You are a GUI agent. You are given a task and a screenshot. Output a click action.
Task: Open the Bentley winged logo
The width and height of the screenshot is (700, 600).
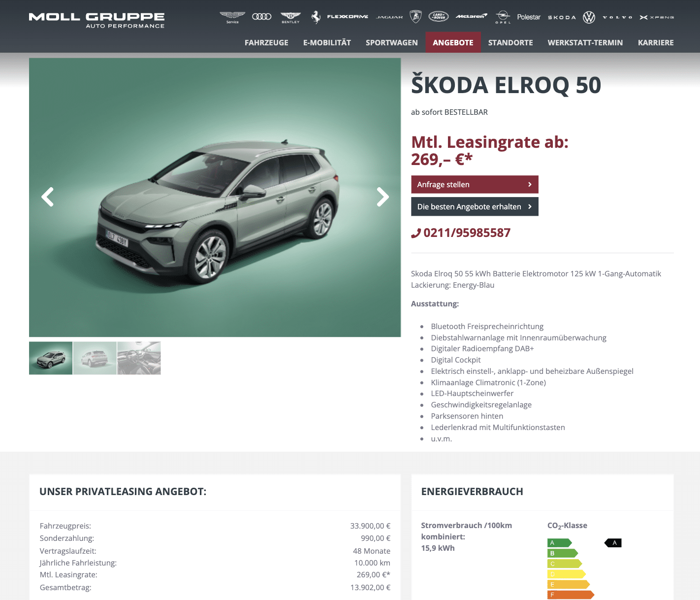click(290, 17)
